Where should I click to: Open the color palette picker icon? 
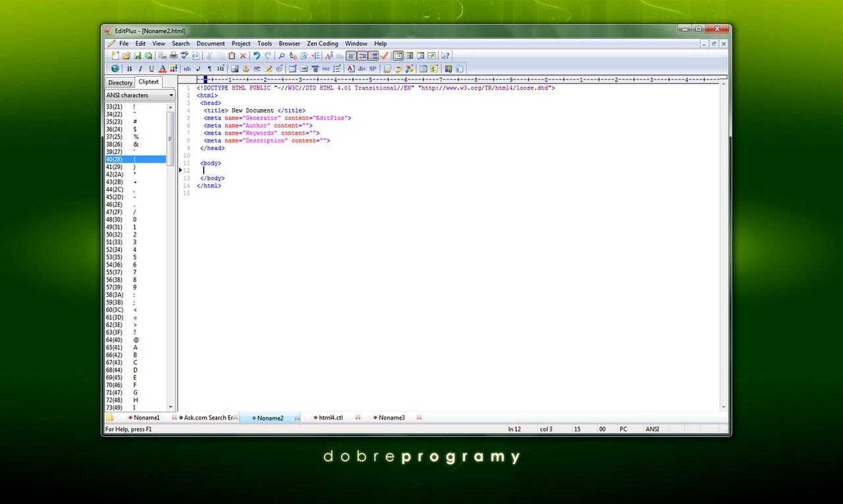pos(174,68)
